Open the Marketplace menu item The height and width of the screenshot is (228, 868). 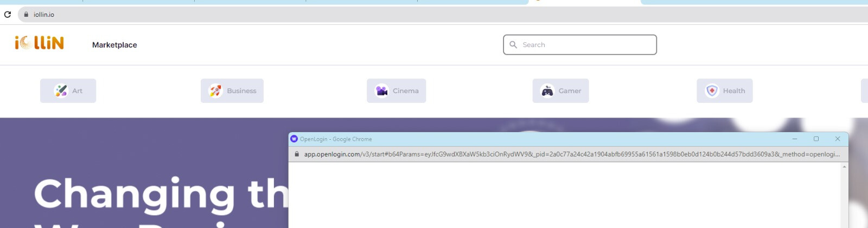coord(114,45)
